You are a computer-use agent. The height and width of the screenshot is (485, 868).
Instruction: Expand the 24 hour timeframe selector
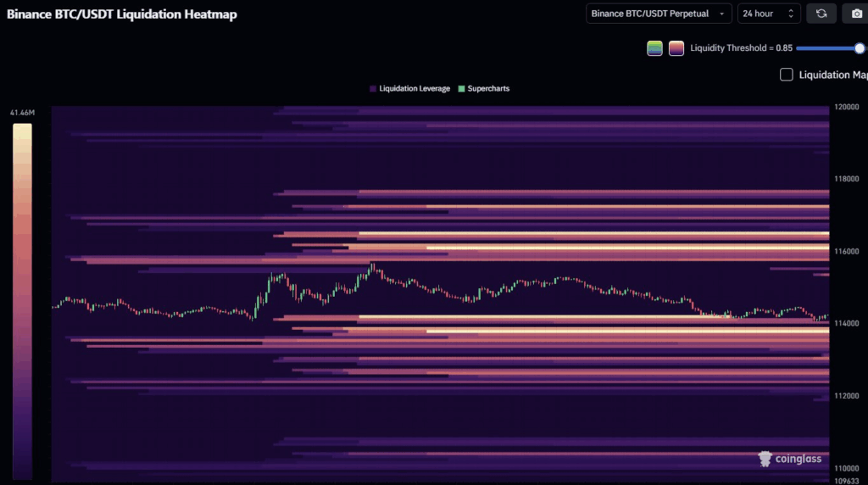pos(769,14)
